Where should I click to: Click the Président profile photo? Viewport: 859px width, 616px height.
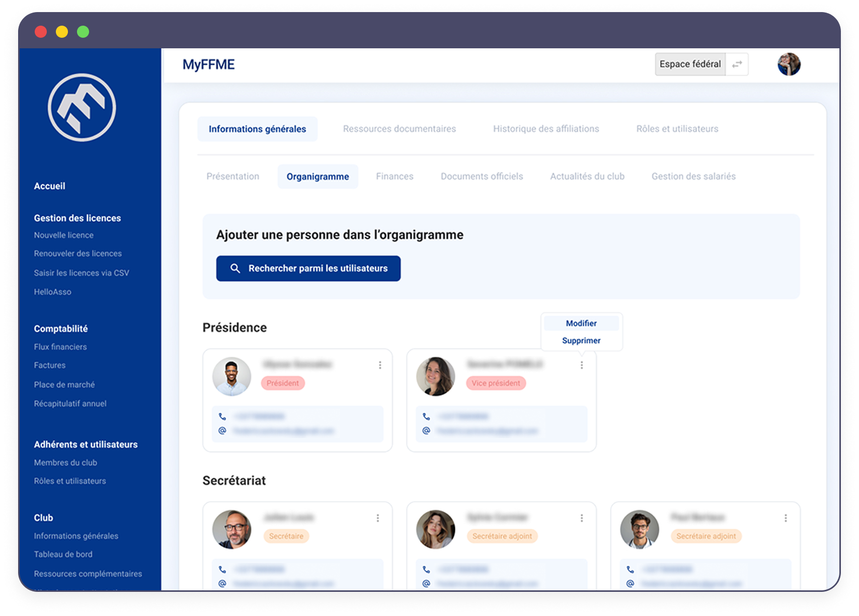pos(232,376)
